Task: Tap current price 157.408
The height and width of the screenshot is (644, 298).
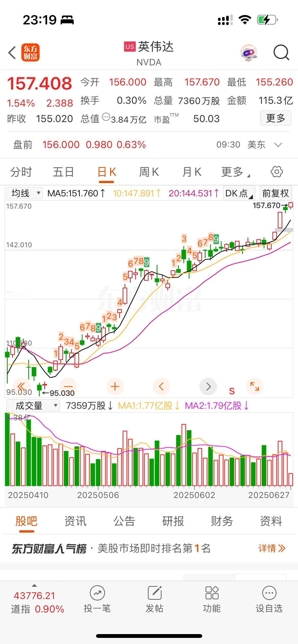Action: click(40, 83)
